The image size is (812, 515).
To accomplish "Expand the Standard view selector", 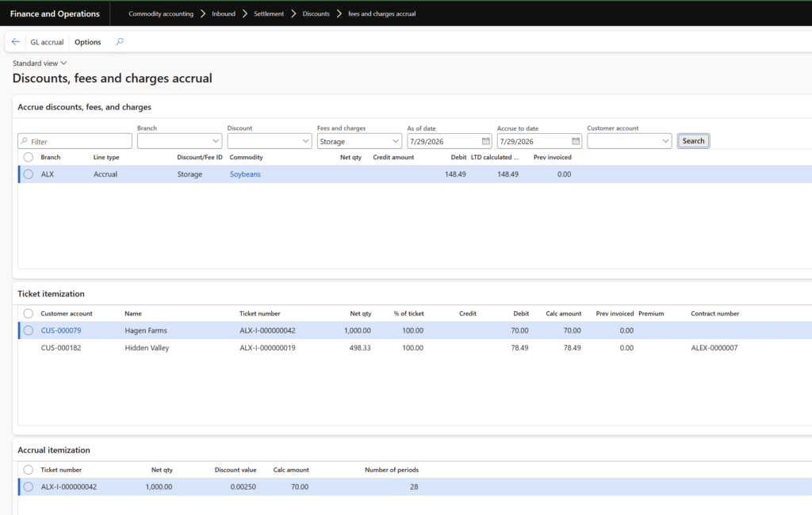I will pyautogui.click(x=40, y=63).
